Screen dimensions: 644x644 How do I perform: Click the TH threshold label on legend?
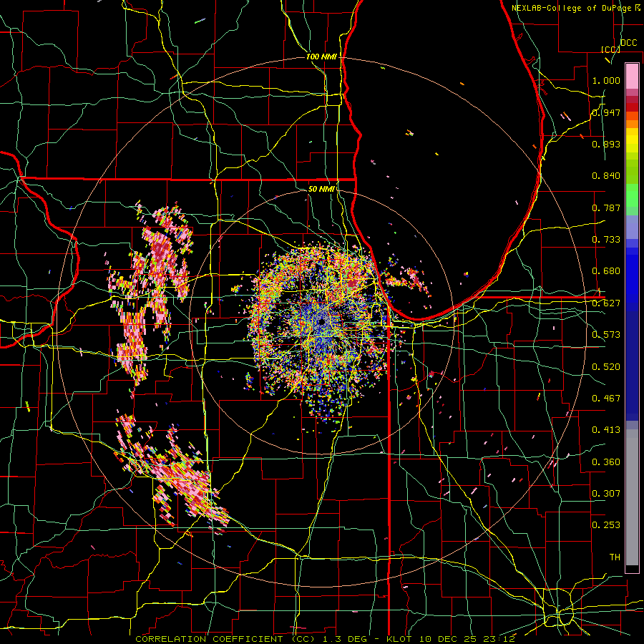click(615, 557)
